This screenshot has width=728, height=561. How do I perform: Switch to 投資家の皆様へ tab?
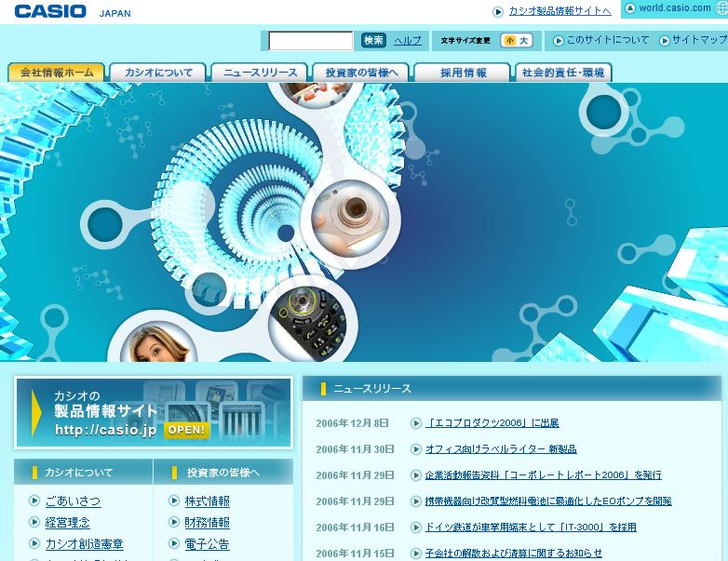coord(361,73)
